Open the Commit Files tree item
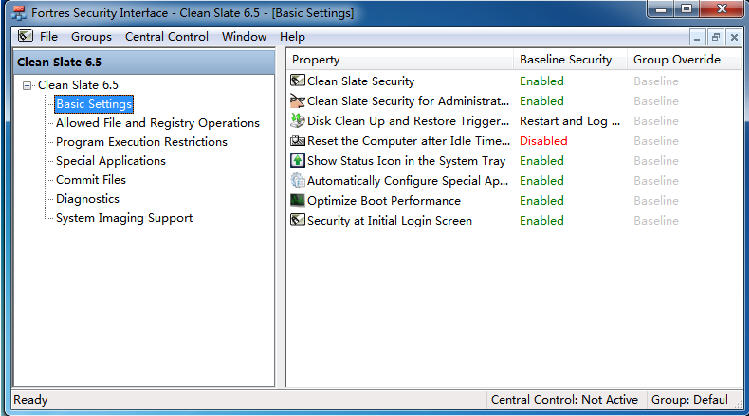The width and height of the screenshot is (749, 416). pos(91,180)
